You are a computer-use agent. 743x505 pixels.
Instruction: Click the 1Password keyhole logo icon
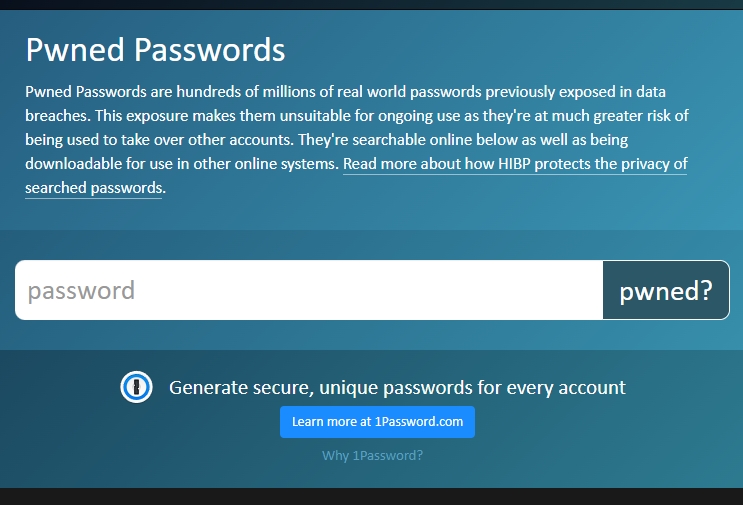[136, 387]
